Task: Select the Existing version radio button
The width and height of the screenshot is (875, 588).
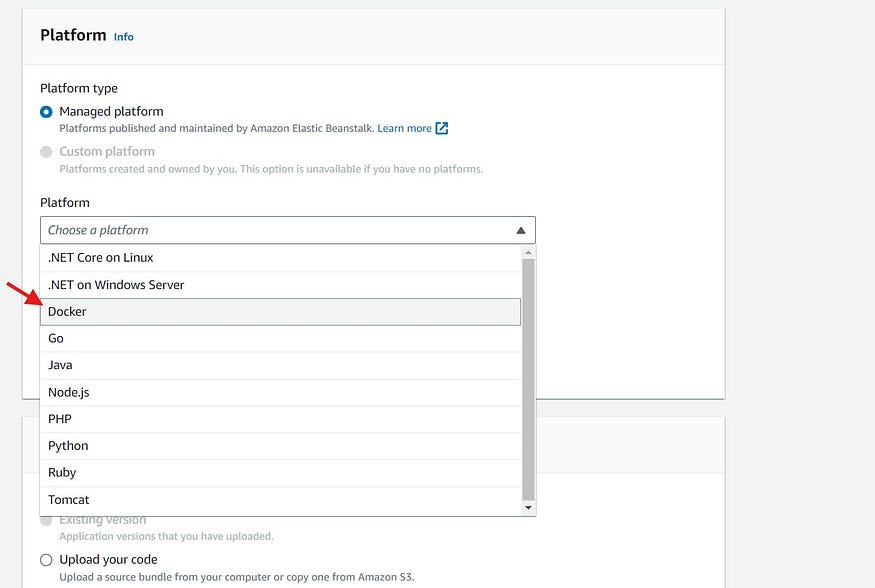Action: pyautogui.click(x=46, y=520)
